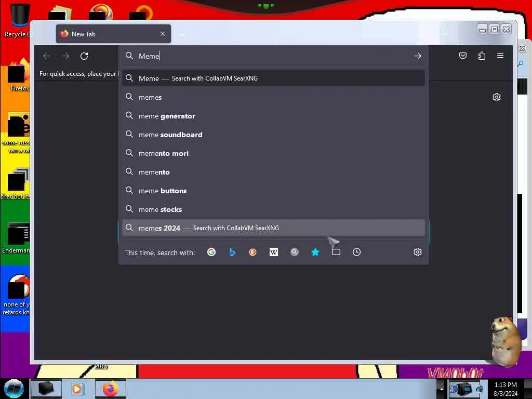Choose the 'memes' suggestion
The height and width of the screenshot is (399, 532).
[x=273, y=97]
